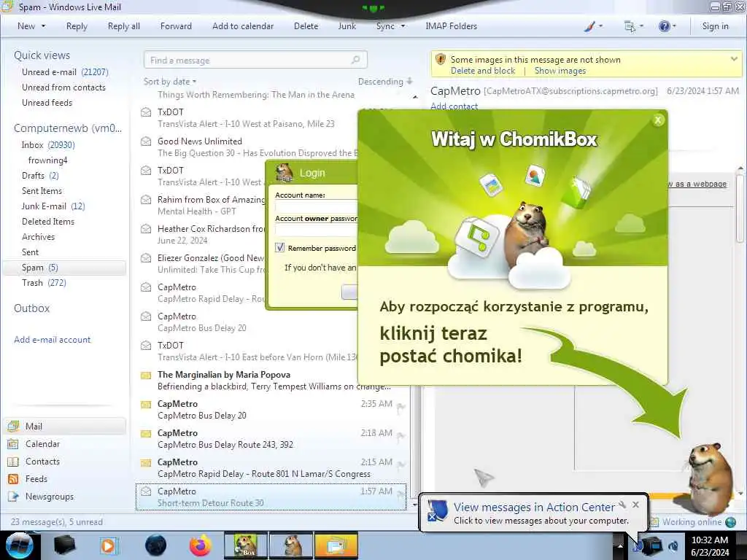This screenshot has height=560, width=747.
Task: Open the New message dropdown arrow
Action: [43, 26]
